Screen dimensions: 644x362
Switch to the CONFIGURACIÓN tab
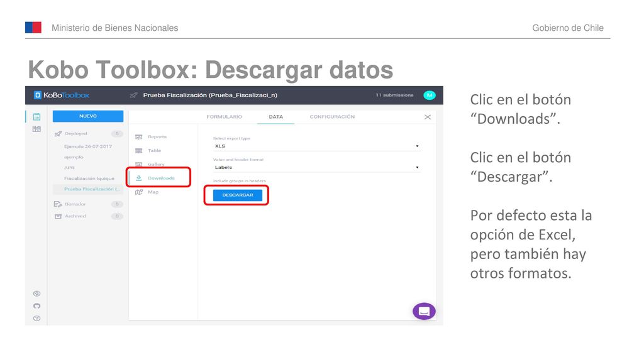332,117
